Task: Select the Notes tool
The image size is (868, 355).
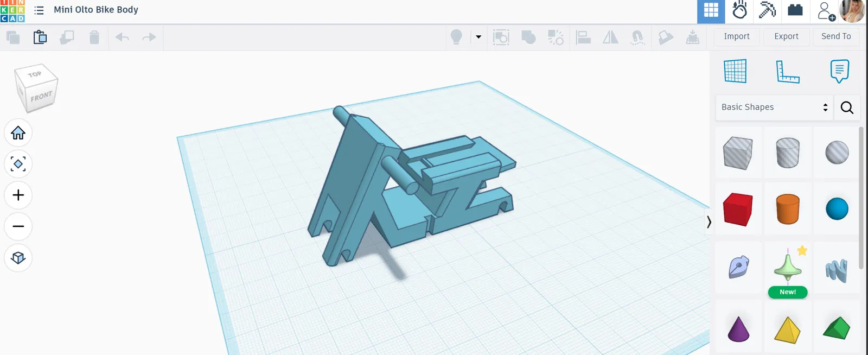Action: pyautogui.click(x=839, y=71)
